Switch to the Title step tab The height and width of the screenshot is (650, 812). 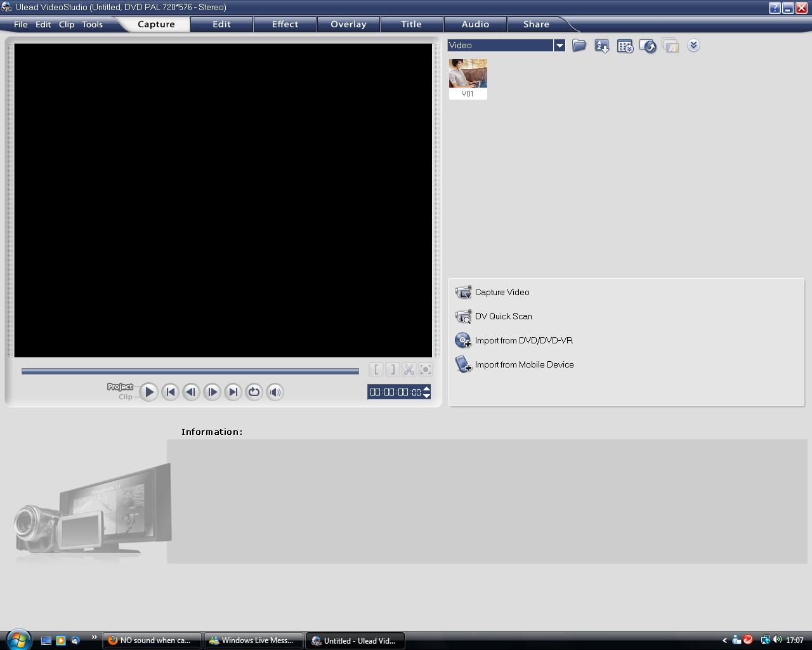point(411,24)
